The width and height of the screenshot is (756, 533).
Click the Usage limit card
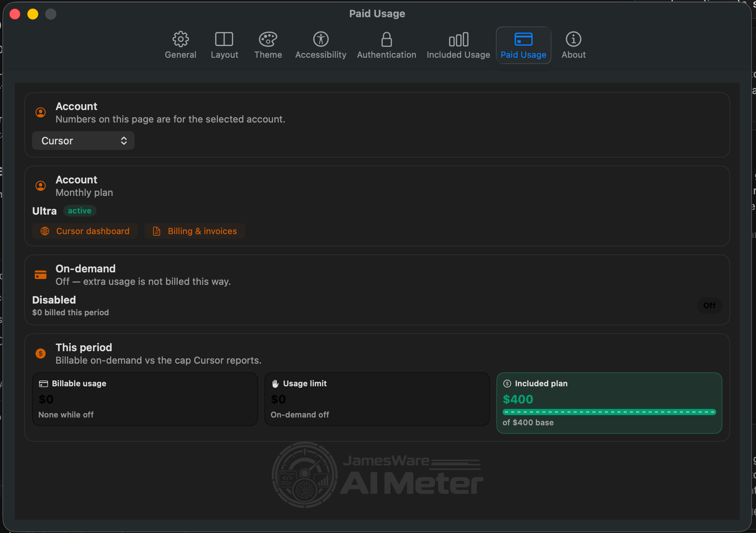pos(377,399)
